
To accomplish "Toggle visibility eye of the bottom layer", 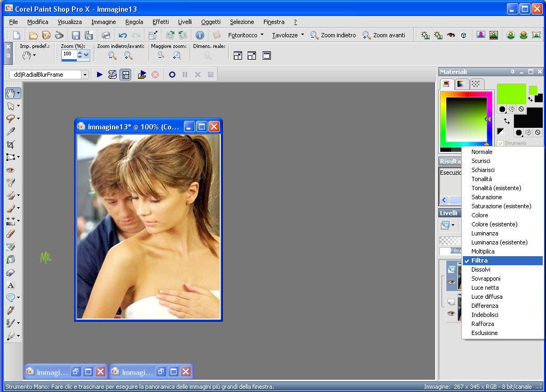I will pos(451,313).
